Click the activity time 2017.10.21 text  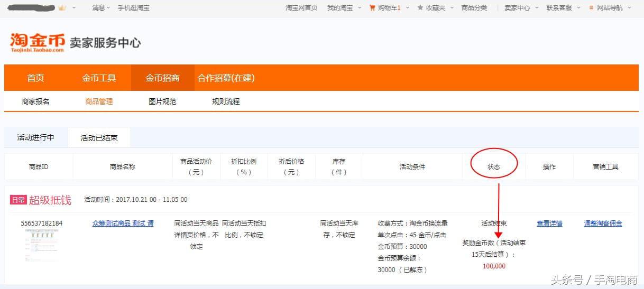point(135,200)
